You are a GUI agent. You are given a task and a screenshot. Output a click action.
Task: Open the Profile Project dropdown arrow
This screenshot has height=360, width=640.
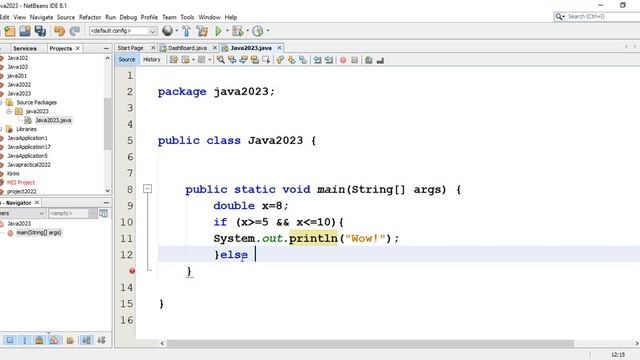click(268, 31)
